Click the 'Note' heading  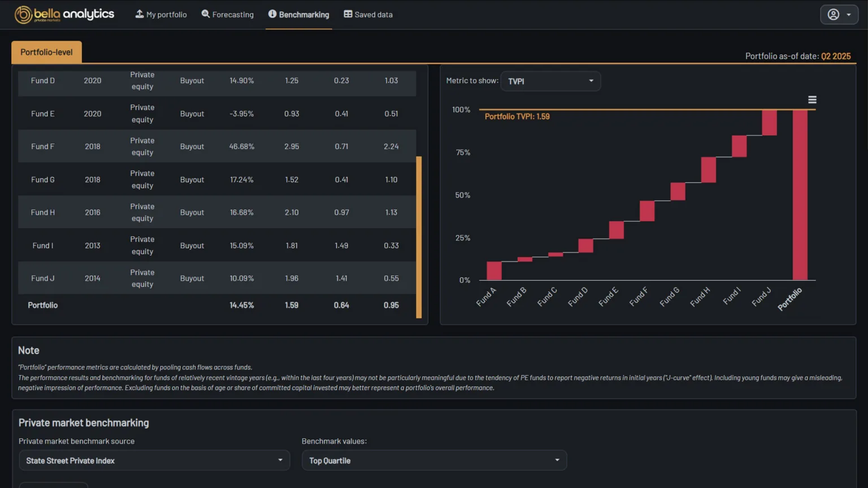tap(29, 350)
